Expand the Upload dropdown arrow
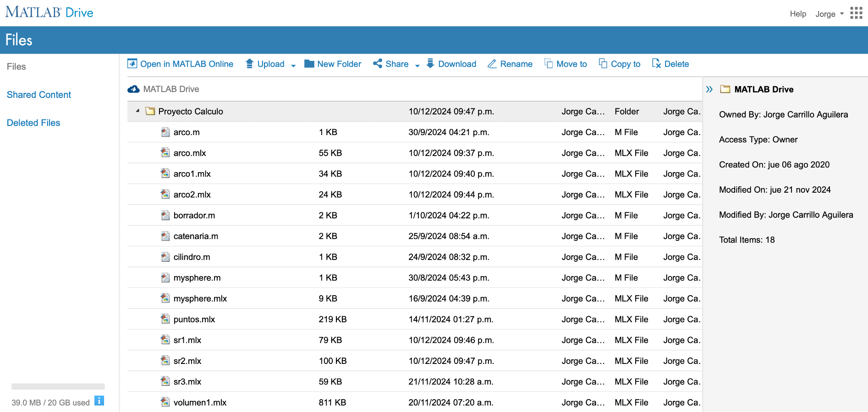The height and width of the screenshot is (412, 868). [293, 65]
